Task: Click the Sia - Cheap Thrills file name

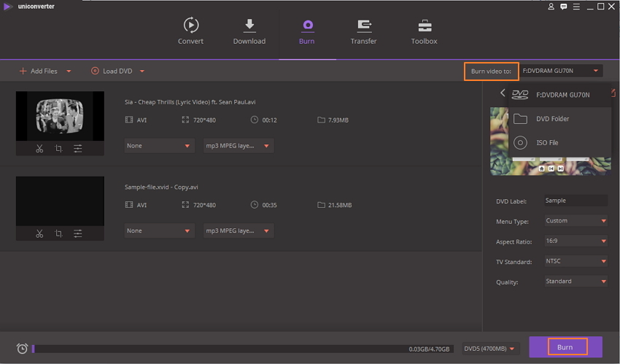Action: click(x=190, y=102)
